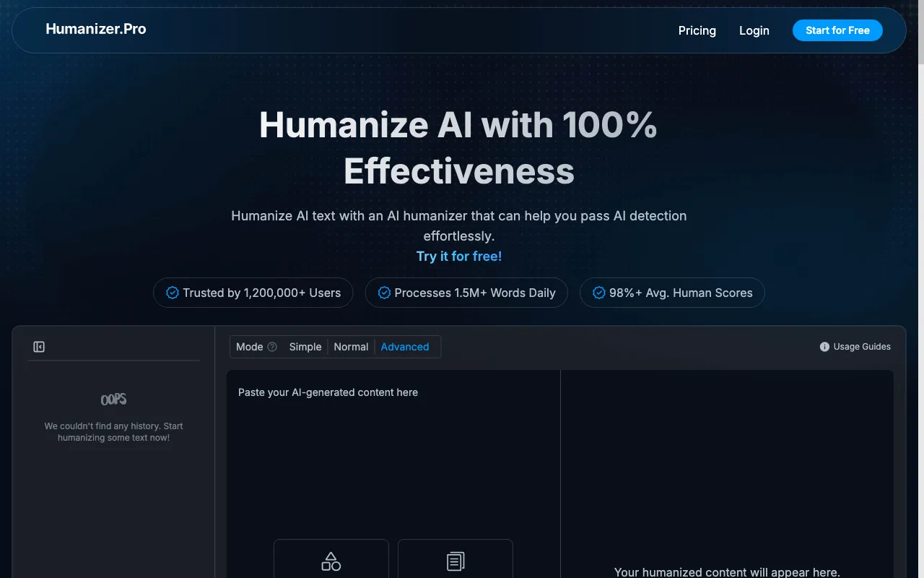924x578 pixels.
Task: Select the Simple mode
Action: [305, 347]
